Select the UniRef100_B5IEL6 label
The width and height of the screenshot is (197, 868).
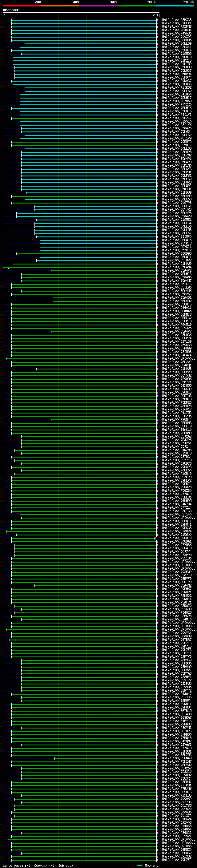[177, 284]
